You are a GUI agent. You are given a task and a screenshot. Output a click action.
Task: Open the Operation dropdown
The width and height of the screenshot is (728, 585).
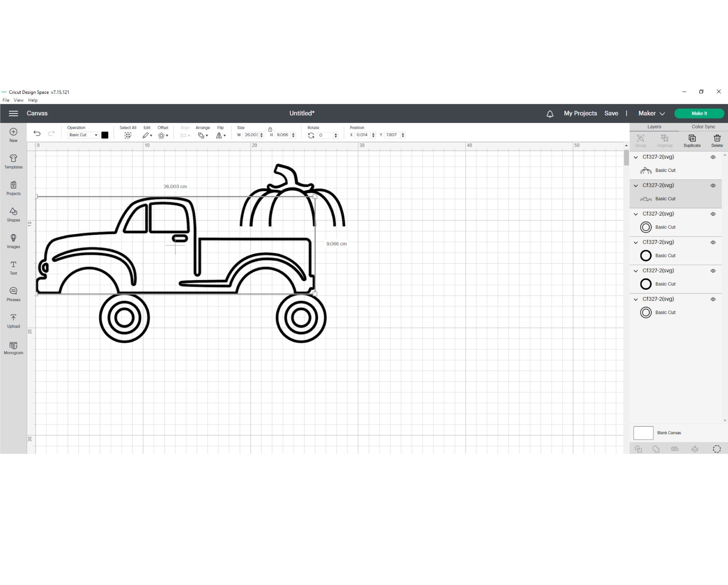coord(83,135)
